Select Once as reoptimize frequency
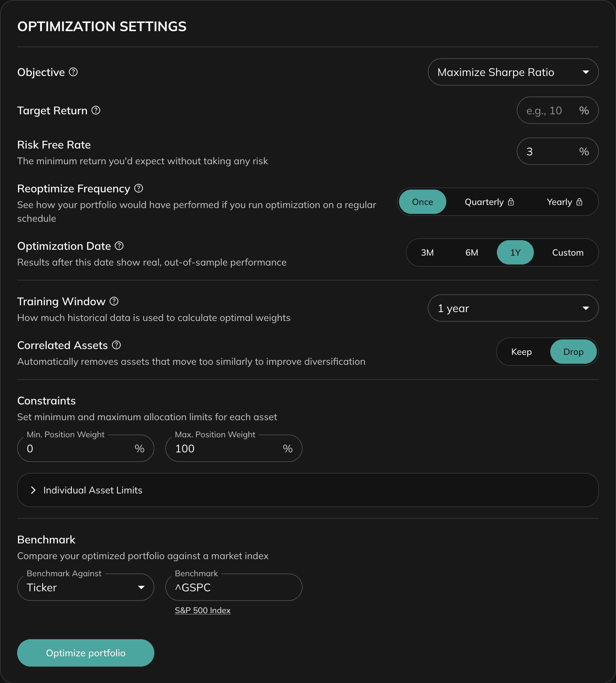The height and width of the screenshot is (683, 616). click(x=422, y=202)
